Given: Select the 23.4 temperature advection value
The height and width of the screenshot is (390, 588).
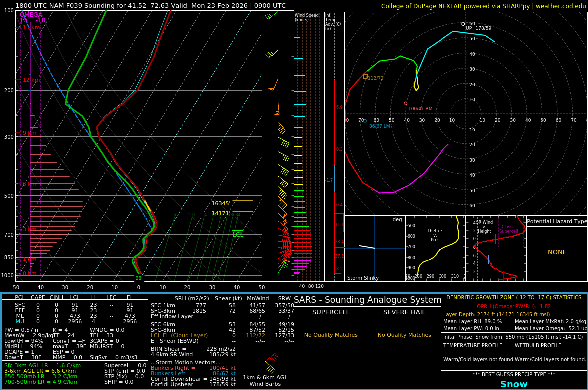Looking at the screenshot, I should 339,242.
